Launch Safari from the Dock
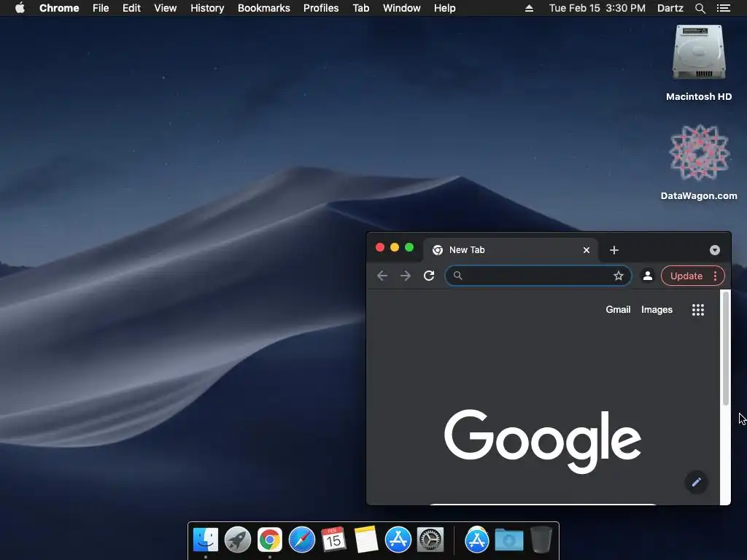The image size is (747, 560). pyautogui.click(x=302, y=540)
